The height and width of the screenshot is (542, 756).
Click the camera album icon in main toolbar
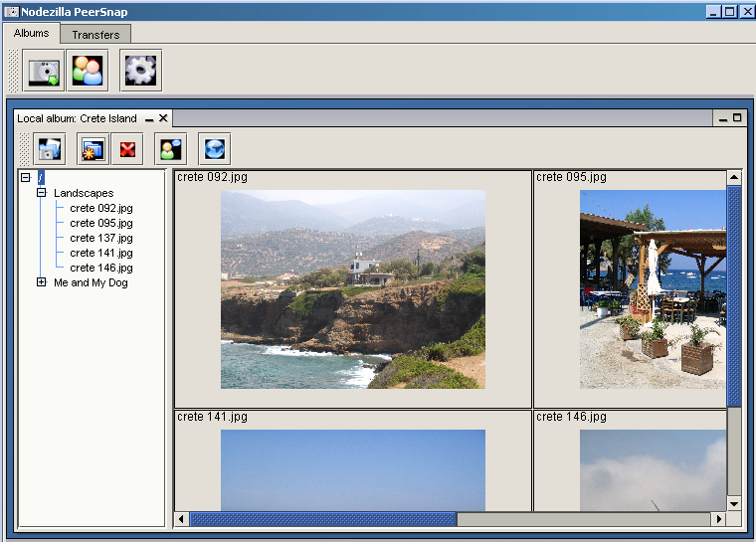[x=44, y=71]
